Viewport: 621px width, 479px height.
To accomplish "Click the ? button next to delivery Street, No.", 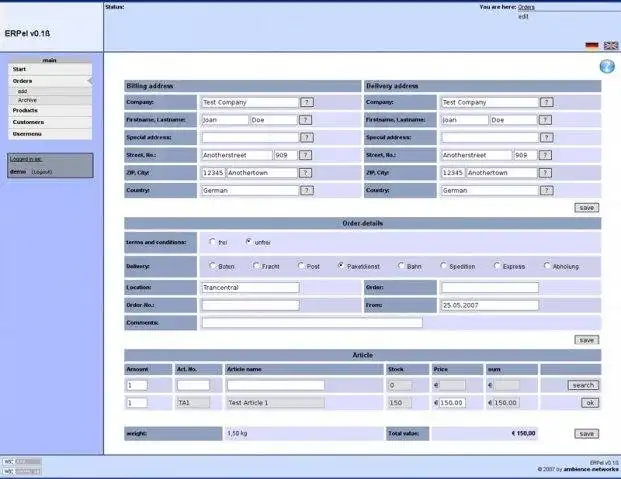I will (545, 155).
